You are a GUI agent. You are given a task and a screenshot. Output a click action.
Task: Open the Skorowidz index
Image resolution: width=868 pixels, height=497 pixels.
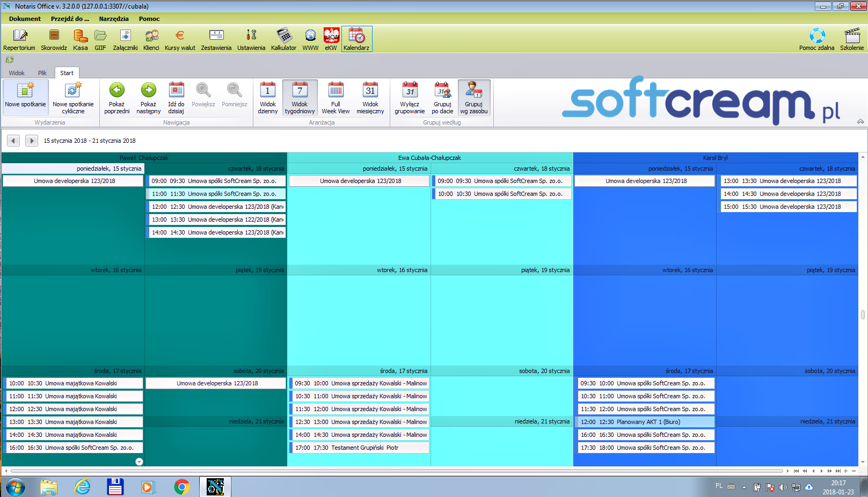point(54,40)
